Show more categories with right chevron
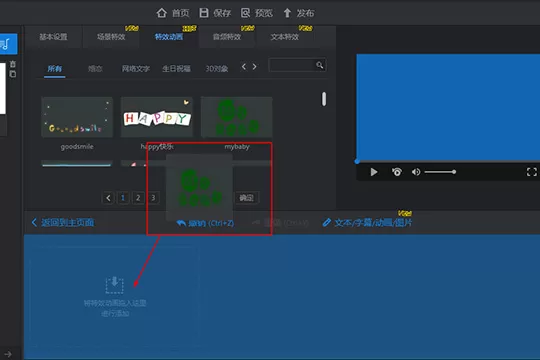540x360 pixels. point(255,66)
